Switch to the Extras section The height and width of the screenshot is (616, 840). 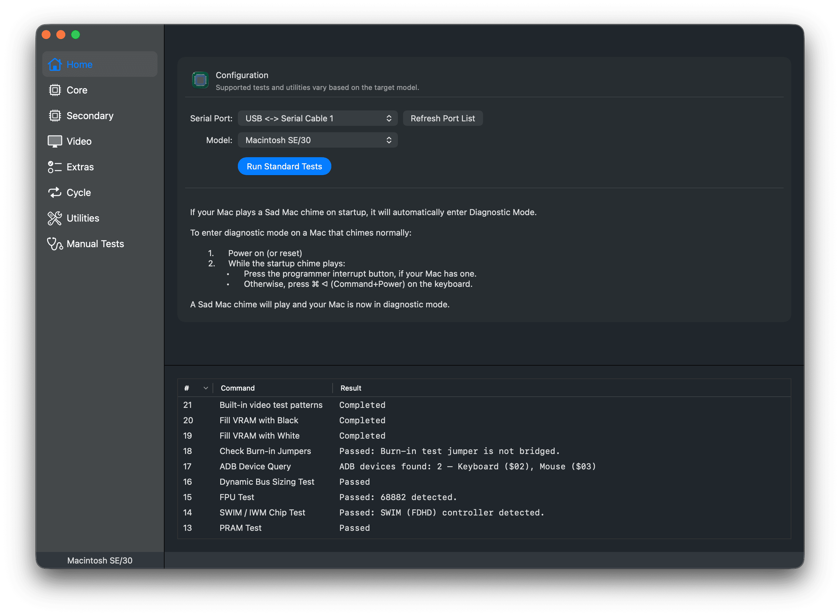(80, 167)
